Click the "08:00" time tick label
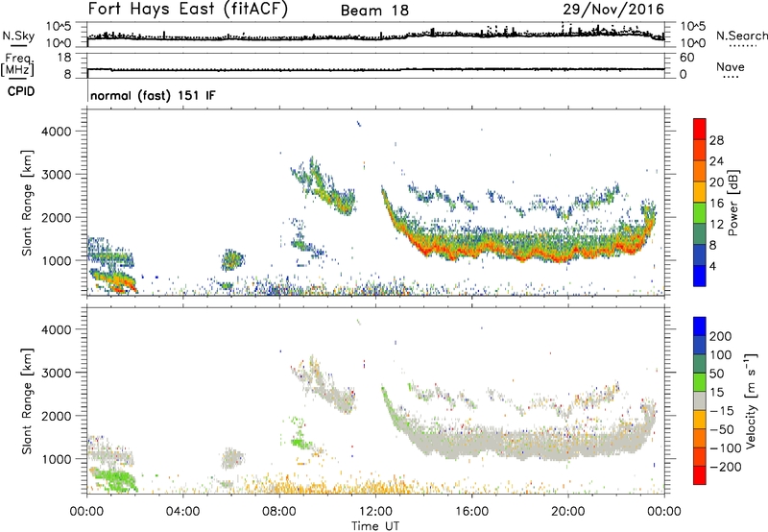 point(278,512)
